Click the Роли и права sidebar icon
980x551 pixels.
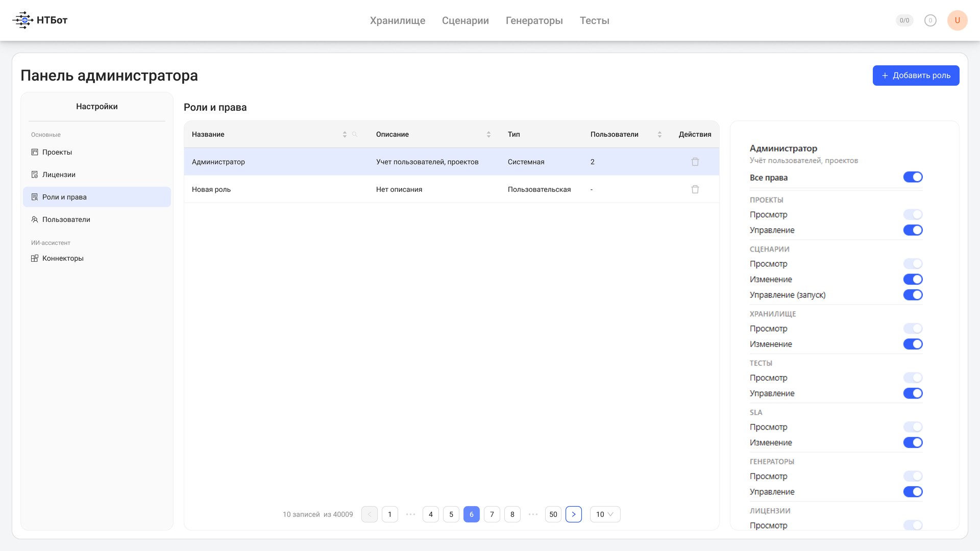pyautogui.click(x=35, y=197)
